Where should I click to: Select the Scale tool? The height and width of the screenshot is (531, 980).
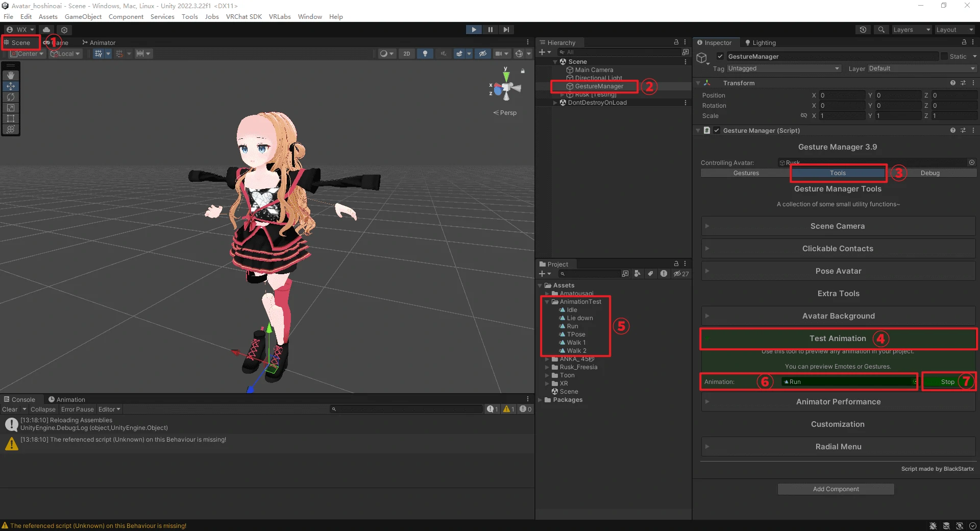11,108
